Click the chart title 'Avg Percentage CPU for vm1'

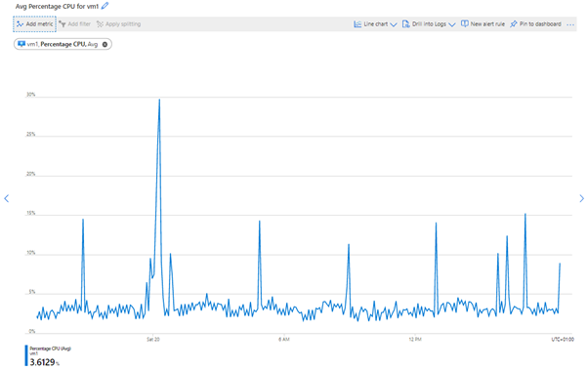pyautogui.click(x=57, y=7)
